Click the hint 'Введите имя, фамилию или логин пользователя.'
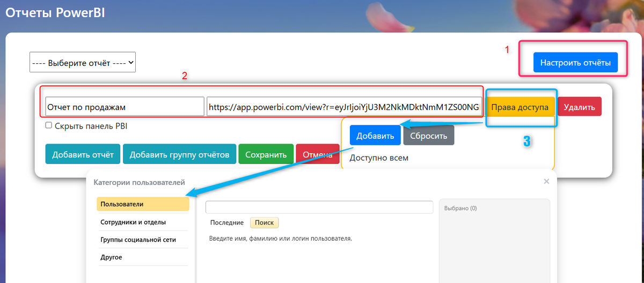The width and height of the screenshot is (644, 283). tap(281, 238)
